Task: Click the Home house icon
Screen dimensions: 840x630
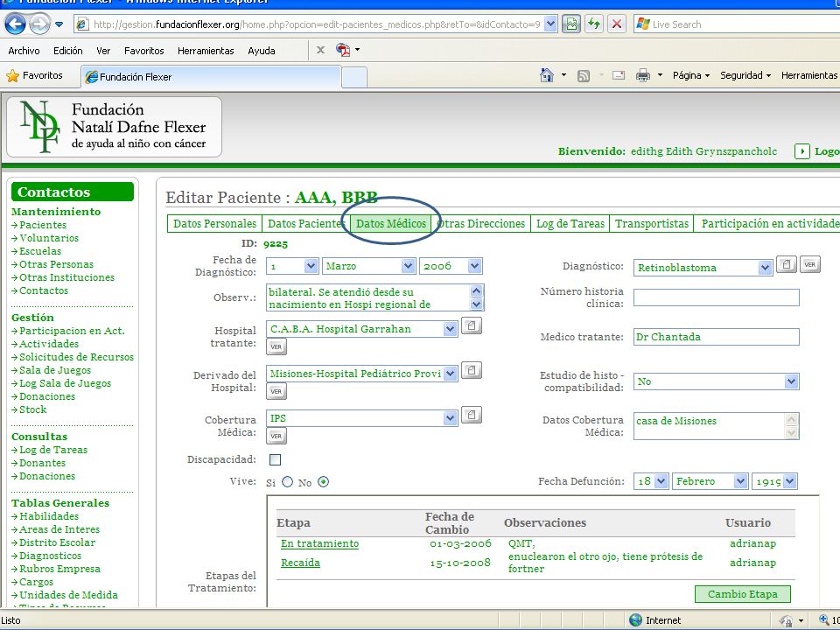Action: pyautogui.click(x=546, y=75)
